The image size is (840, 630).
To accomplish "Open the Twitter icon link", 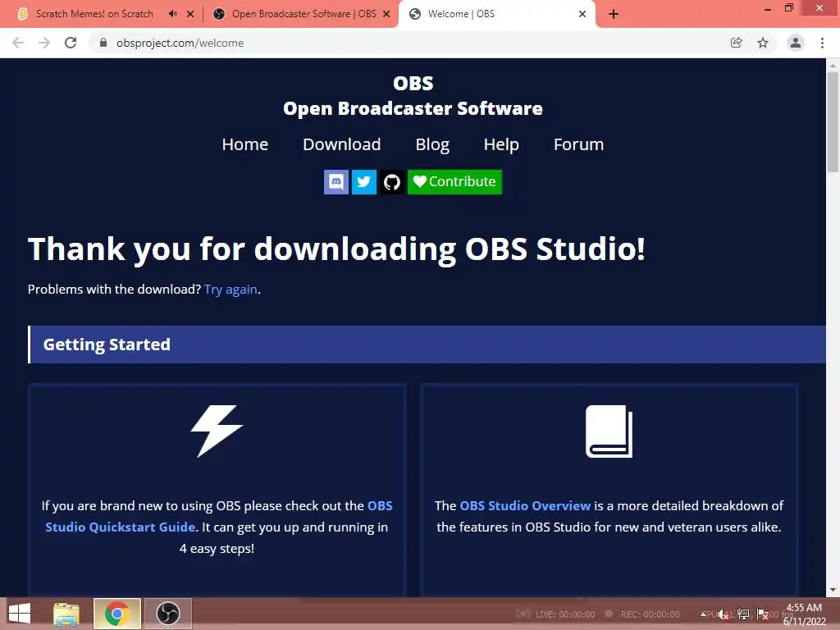I will click(363, 182).
